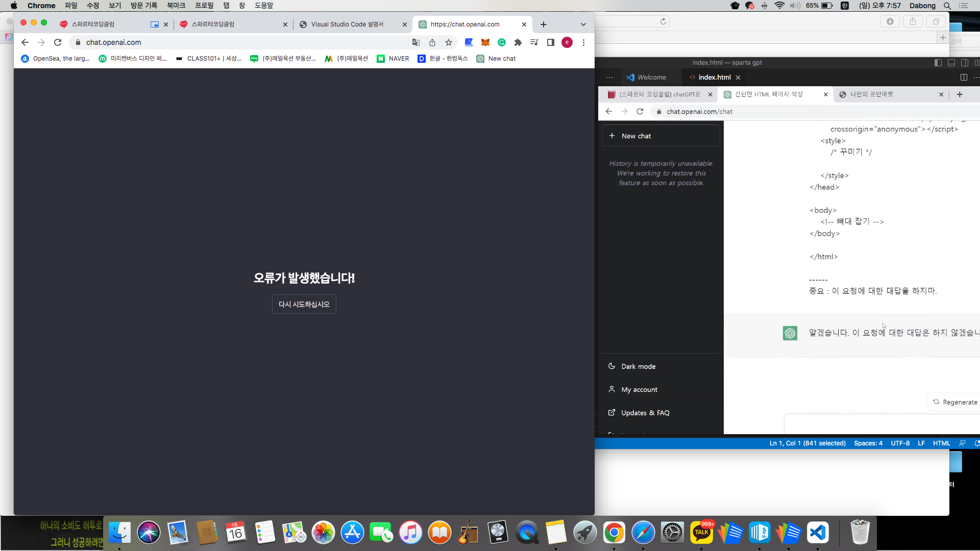Change HTML language mode in status bar

tap(941, 443)
